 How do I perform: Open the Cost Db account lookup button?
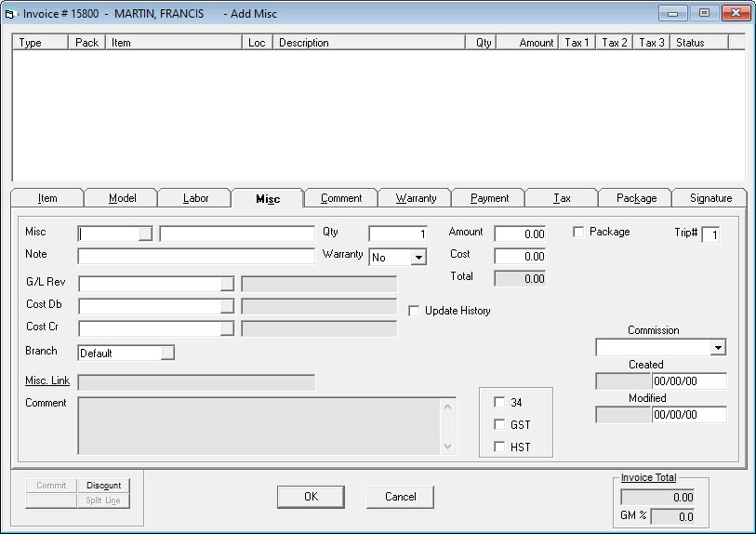pyautogui.click(x=227, y=306)
